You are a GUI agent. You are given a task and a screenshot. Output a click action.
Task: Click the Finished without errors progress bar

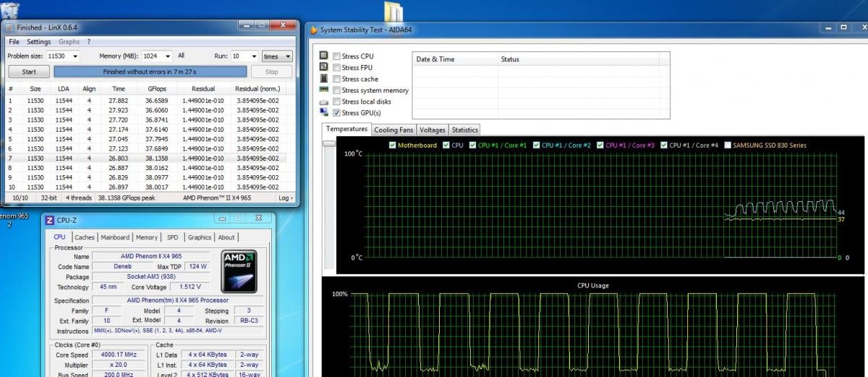click(x=150, y=72)
